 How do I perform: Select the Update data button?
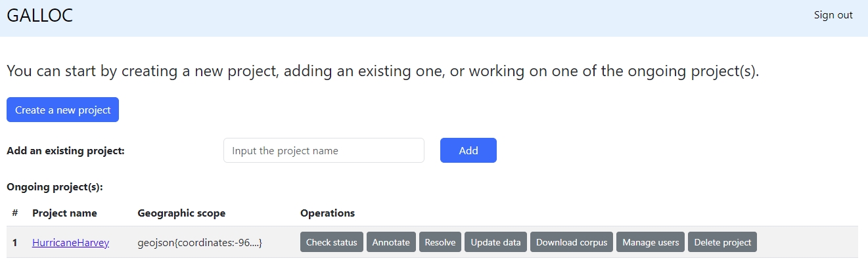[x=495, y=242]
